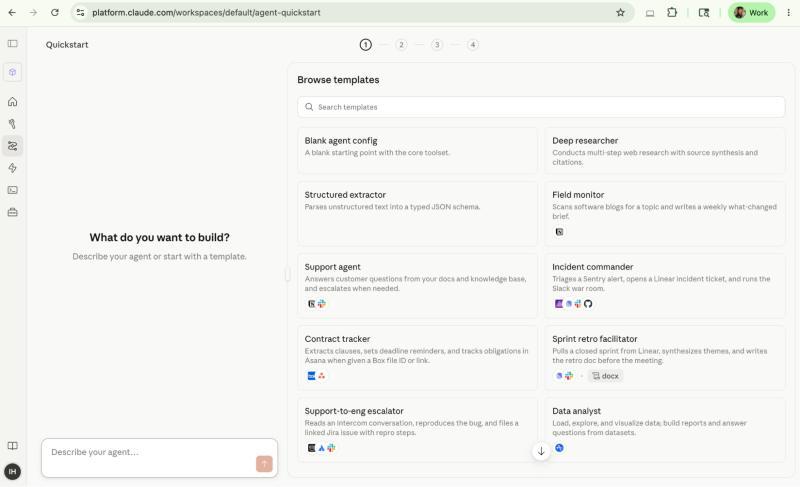The width and height of the screenshot is (800, 487).
Task: Choose the Incident commander template
Action: (665, 286)
